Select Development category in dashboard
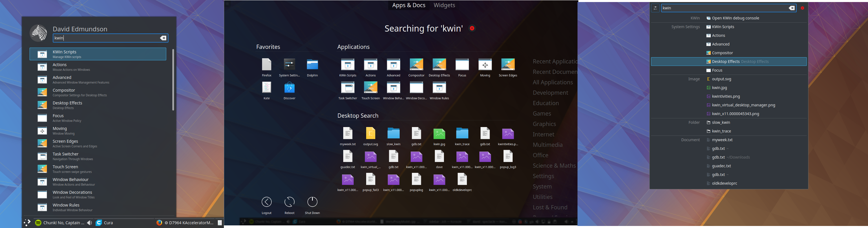868x228 pixels. (550, 93)
